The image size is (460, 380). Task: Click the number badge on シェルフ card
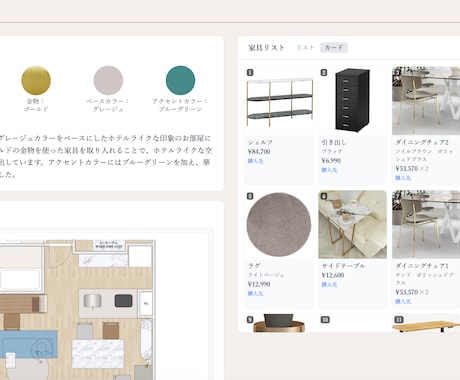click(250, 72)
